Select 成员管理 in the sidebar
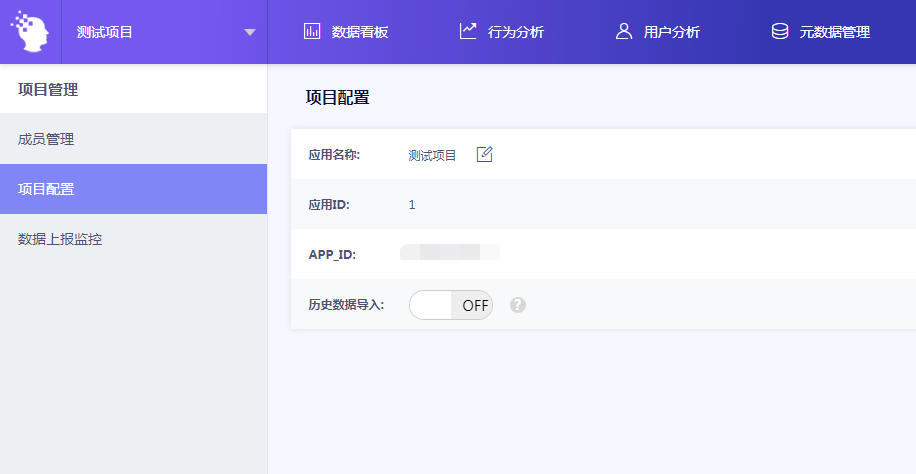 click(46, 139)
